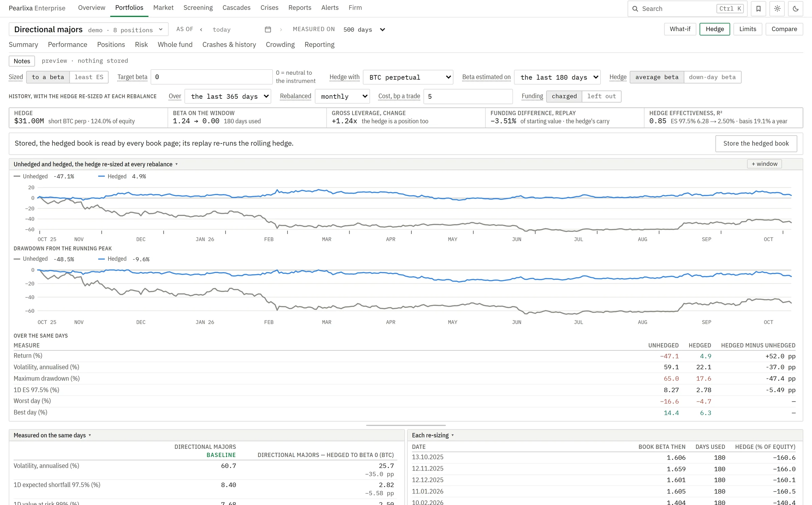
Task: Select 'least ES' sizing option
Action: coord(89,77)
